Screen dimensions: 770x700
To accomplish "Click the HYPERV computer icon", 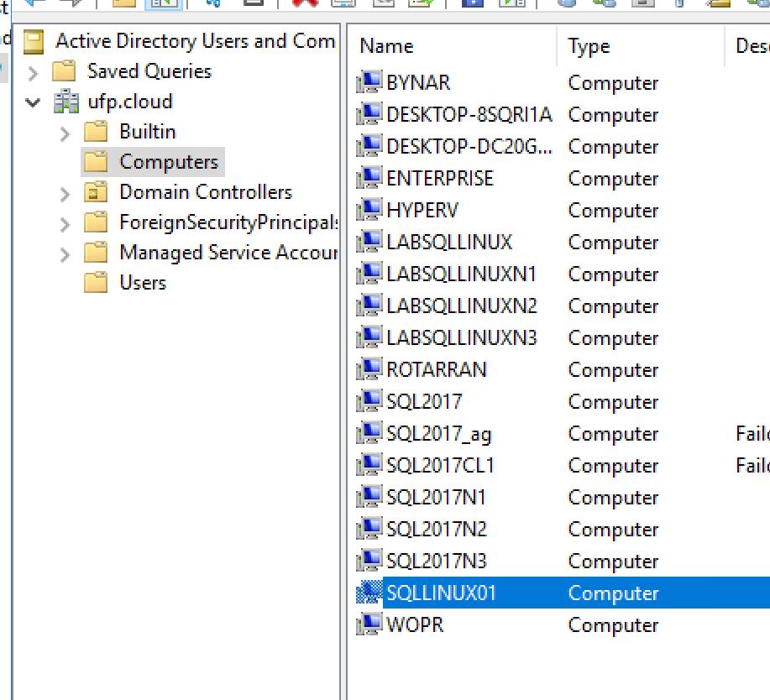I will pyautogui.click(x=369, y=211).
